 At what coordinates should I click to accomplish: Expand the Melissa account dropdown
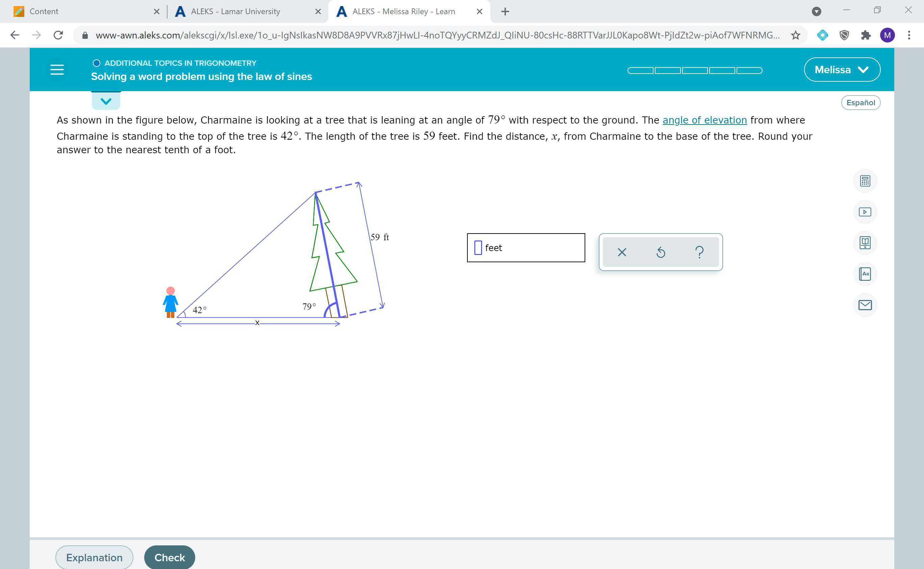(842, 70)
